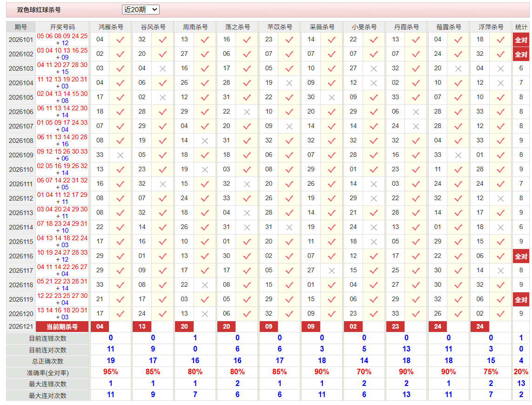Click the X mark for 周南杀号 in row 2026108
532x405 pixels.
pos(205,141)
